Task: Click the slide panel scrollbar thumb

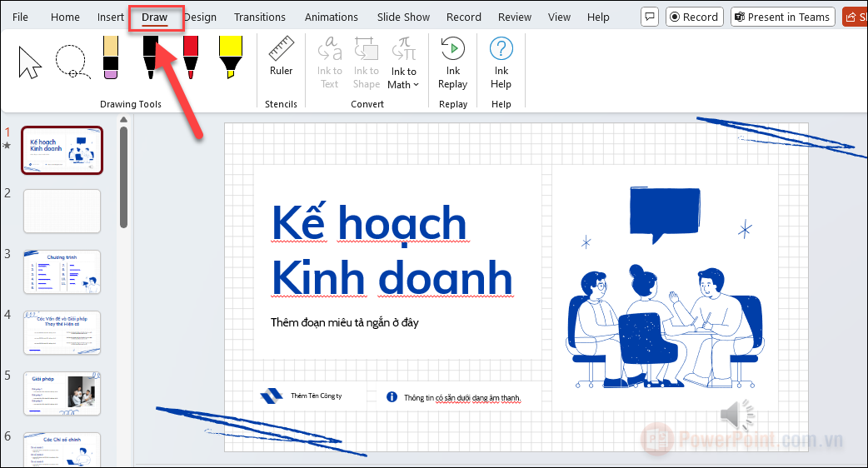Action: 123,177
